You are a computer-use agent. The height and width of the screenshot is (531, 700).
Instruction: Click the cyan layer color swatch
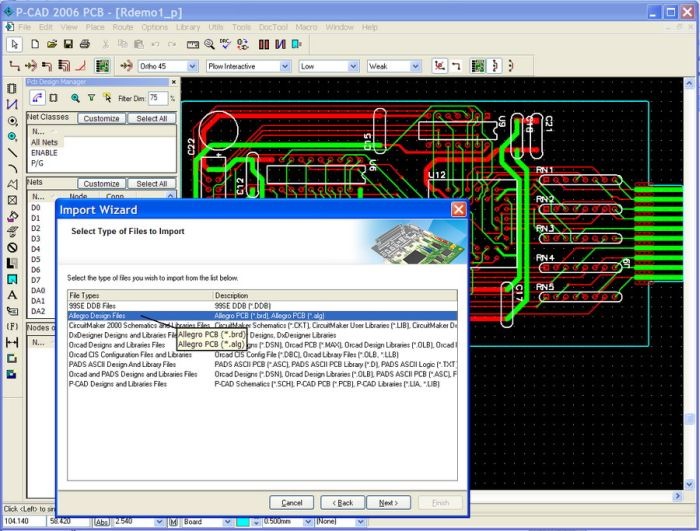click(242, 522)
